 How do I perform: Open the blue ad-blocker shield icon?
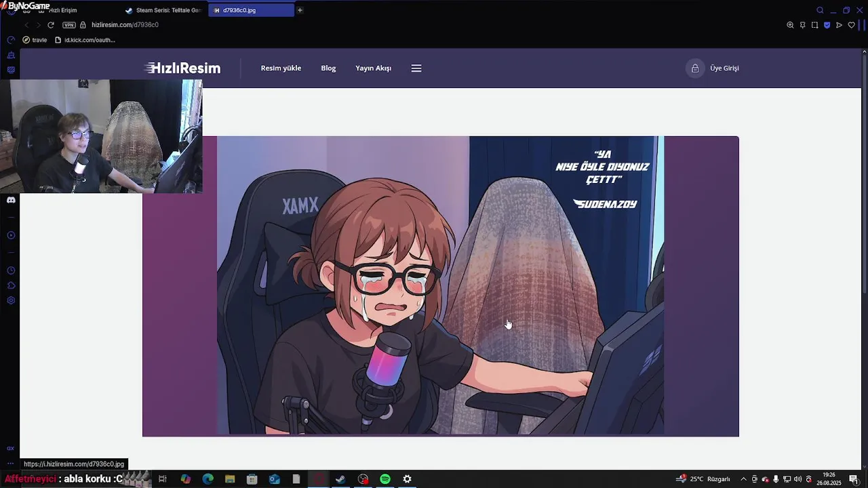click(x=827, y=25)
